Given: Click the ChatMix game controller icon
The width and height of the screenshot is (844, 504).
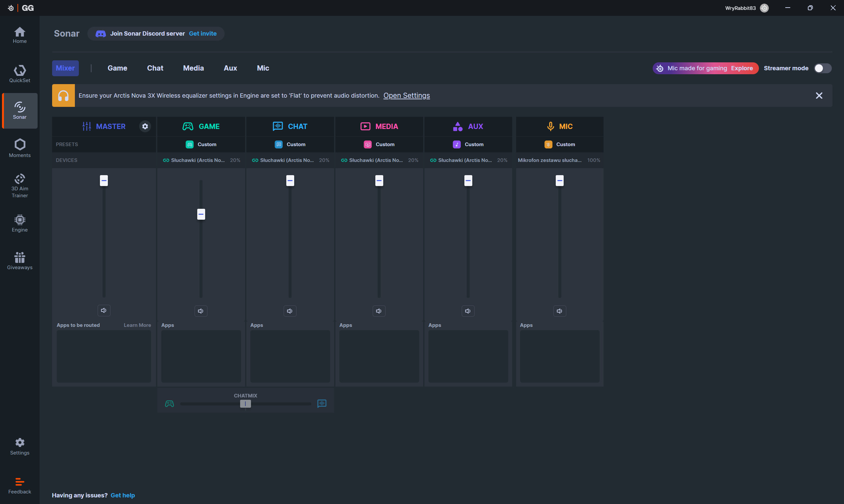Looking at the screenshot, I should pyautogui.click(x=170, y=403).
